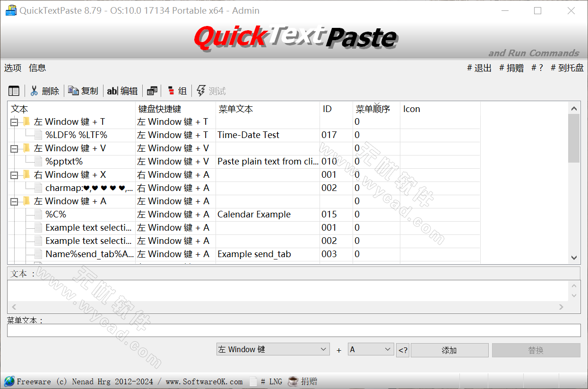Select the new text entry icon on toolbar

[14, 90]
